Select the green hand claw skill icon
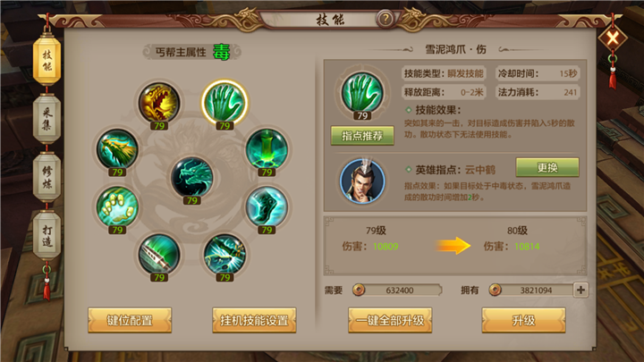 pyautogui.click(x=225, y=103)
